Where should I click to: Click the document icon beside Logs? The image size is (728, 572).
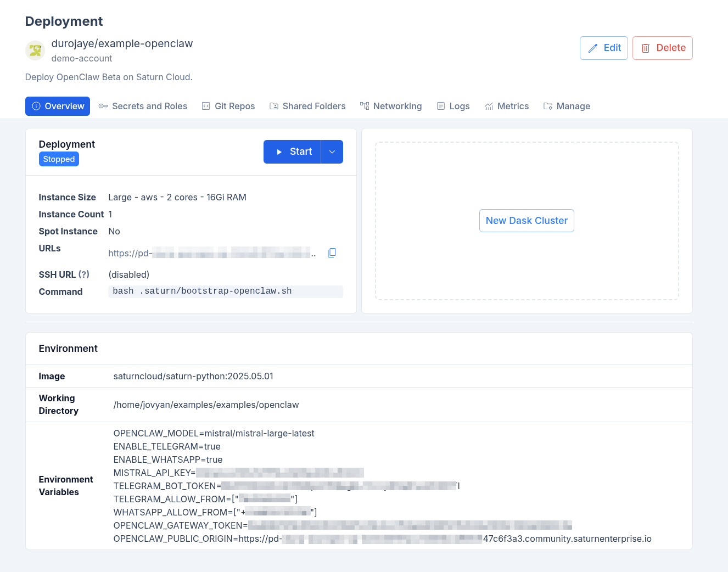click(441, 106)
